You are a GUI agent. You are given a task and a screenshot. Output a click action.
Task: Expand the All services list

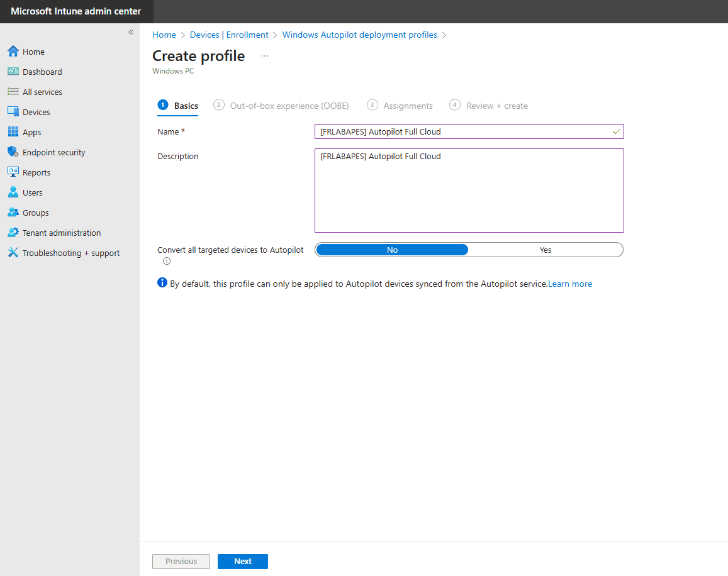[14, 92]
